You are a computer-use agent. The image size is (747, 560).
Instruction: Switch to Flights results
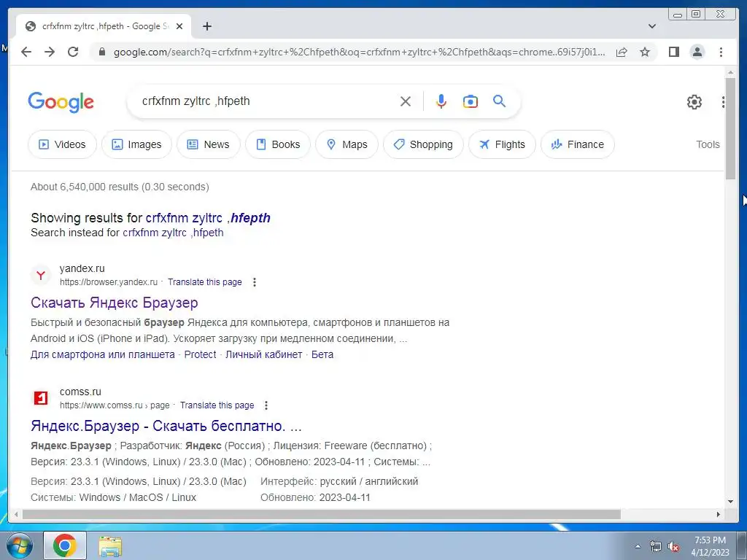(x=502, y=144)
